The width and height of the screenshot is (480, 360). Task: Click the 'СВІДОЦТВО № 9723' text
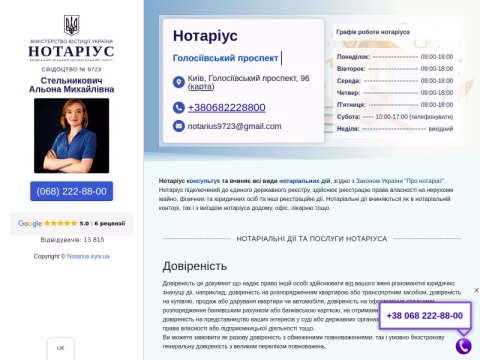pos(71,69)
